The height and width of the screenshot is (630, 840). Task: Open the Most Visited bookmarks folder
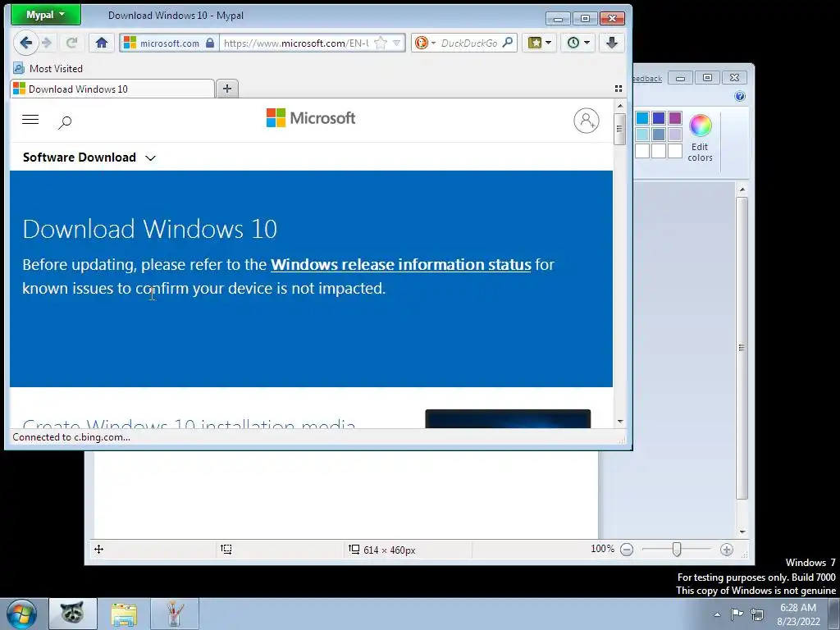tap(48, 69)
